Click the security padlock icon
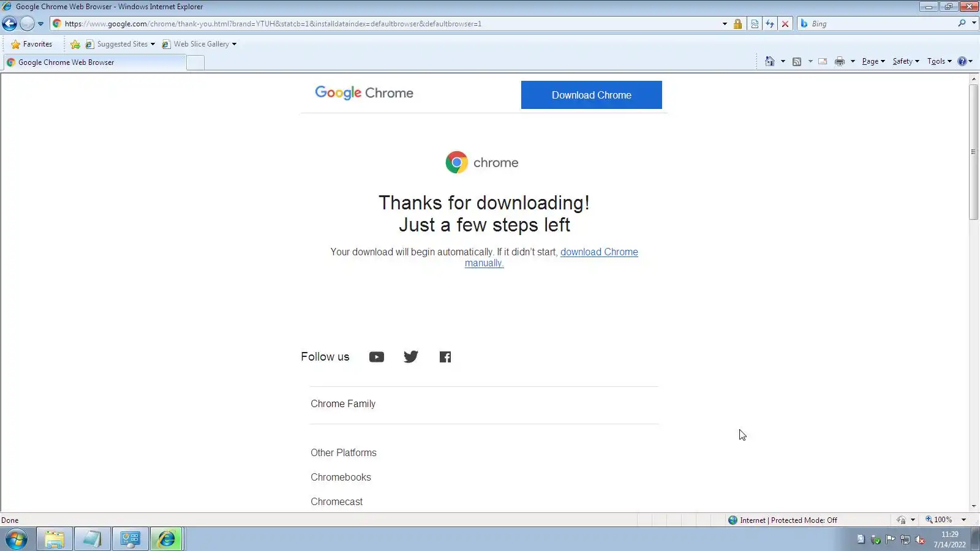The image size is (980, 551). (x=738, y=24)
